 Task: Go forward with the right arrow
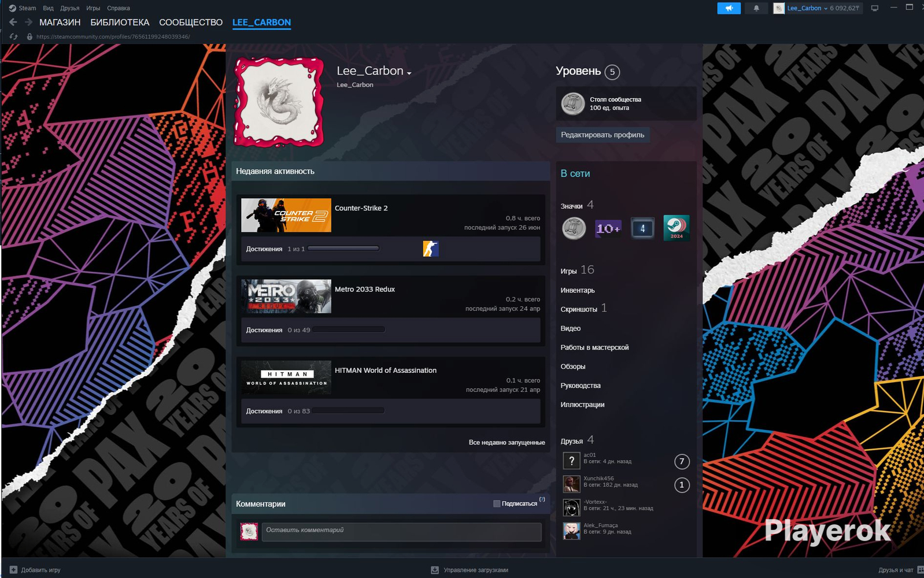(x=28, y=22)
